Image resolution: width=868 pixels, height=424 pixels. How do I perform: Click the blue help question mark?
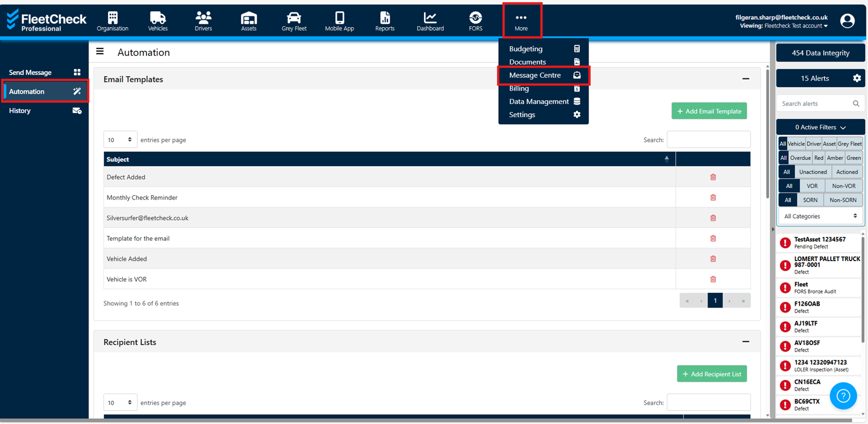tap(843, 396)
